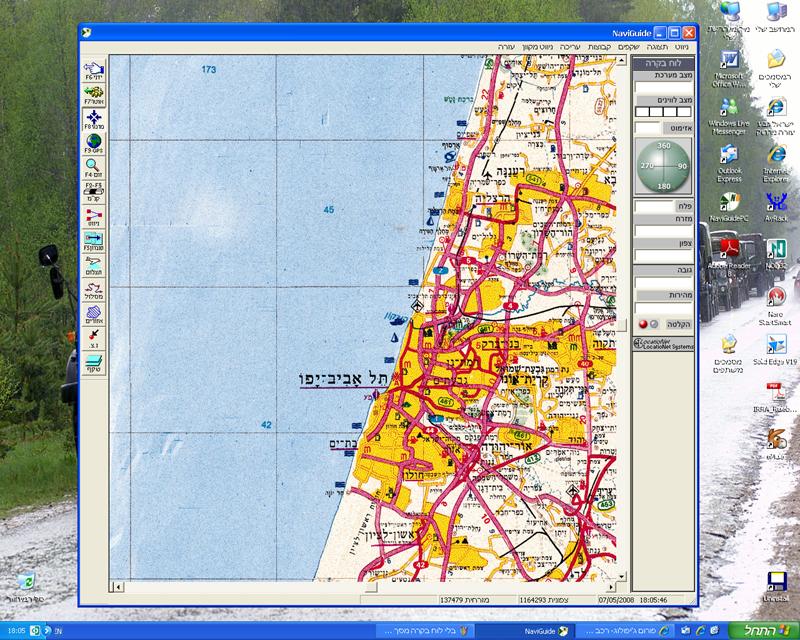Viewport: 800px width, 640px height.
Task: Click the הקלטה record button
Action: 679,324
